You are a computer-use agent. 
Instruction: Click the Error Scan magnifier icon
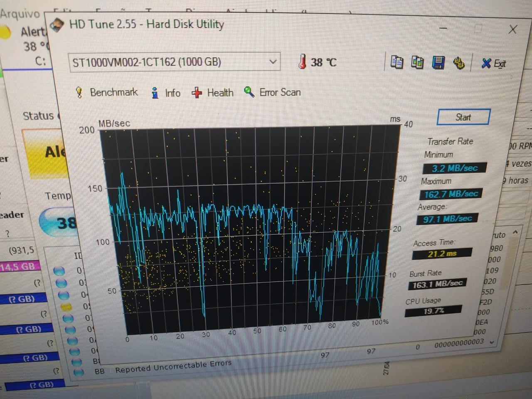pyautogui.click(x=249, y=92)
